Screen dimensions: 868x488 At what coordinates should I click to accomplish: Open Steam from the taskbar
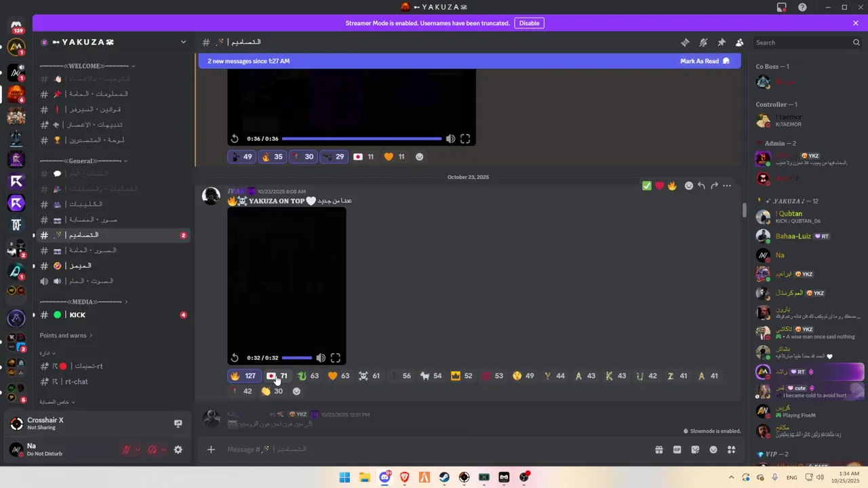[x=444, y=477]
